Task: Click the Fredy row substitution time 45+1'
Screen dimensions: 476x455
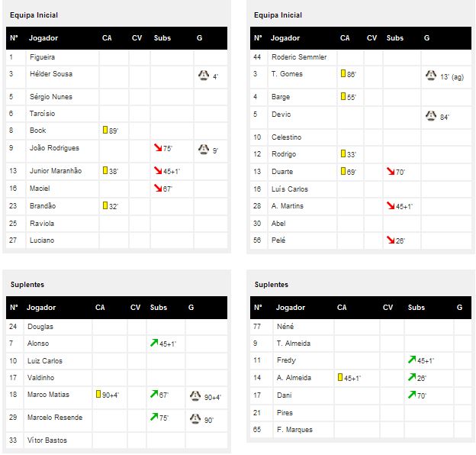Action: coord(426,361)
